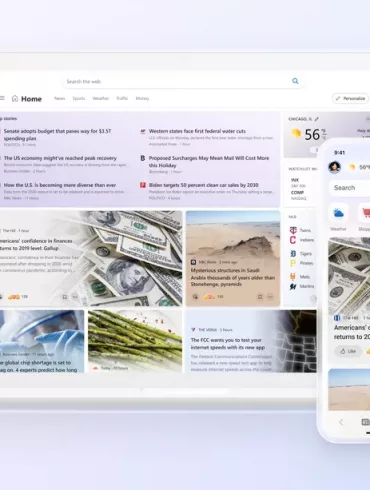Image resolution: width=370 pixels, height=490 pixels.
Task: Edit Chicago location with pencil icon
Action: [x=316, y=119]
